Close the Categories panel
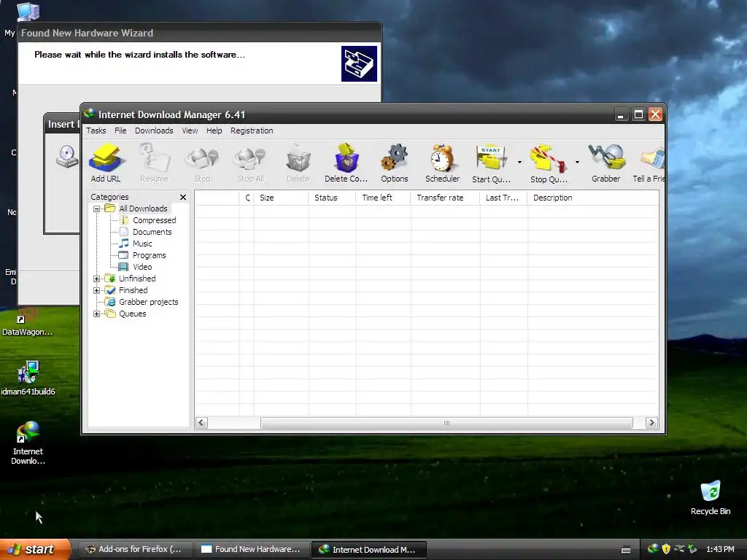747x560 pixels. point(183,197)
